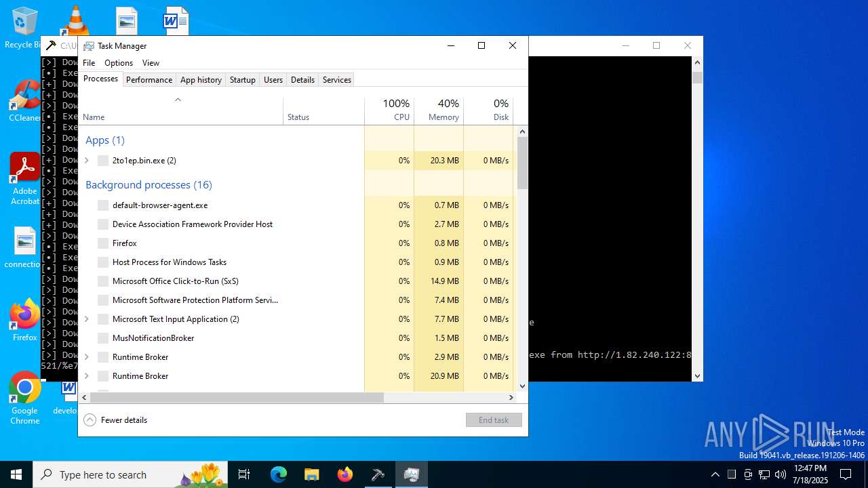Launch Microsoft Edge from the taskbar
This screenshot has width=868, height=488.
[x=279, y=474]
